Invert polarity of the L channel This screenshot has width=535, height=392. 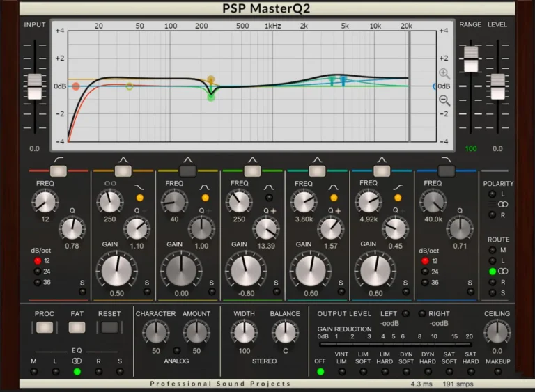coord(492,194)
